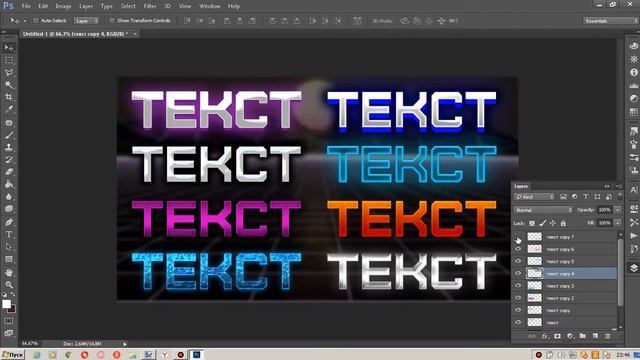This screenshot has width=640, height=360.
Task: Select the Healing Brush tool
Action: [x=9, y=123]
